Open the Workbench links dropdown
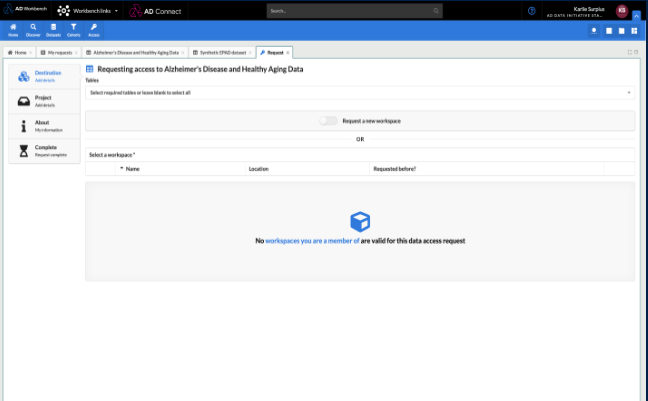The width and height of the screenshot is (648, 401). pyautogui.click(x=88, y=11)
